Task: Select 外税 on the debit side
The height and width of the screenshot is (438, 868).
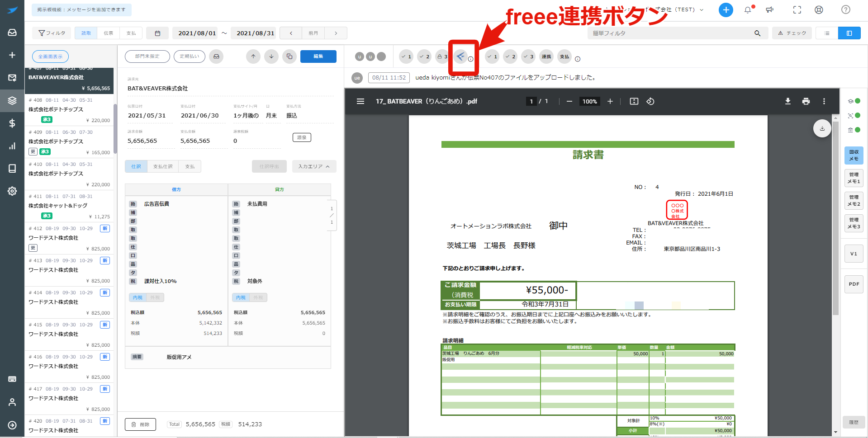Action: pyautogui.click(x=155, y=297)
